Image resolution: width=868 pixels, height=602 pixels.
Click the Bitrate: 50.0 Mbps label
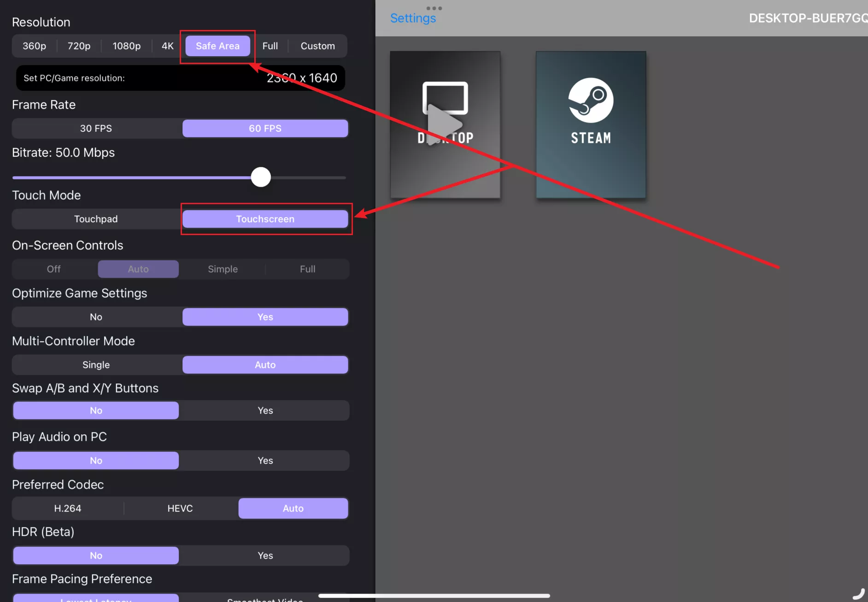(64, 153)
